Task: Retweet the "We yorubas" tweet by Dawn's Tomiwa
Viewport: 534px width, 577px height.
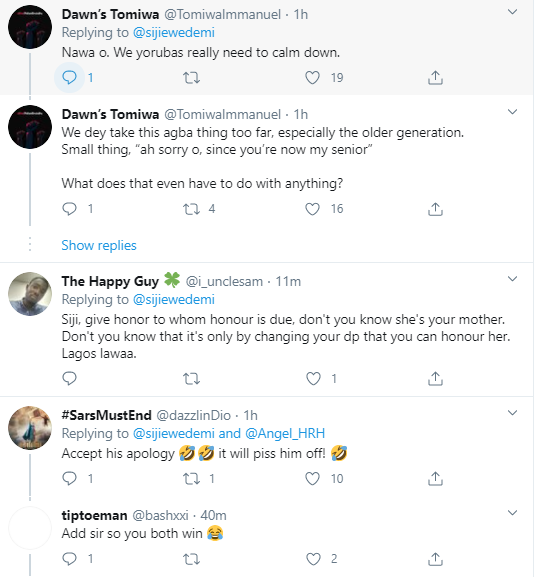Action: [x=191, y=78]
